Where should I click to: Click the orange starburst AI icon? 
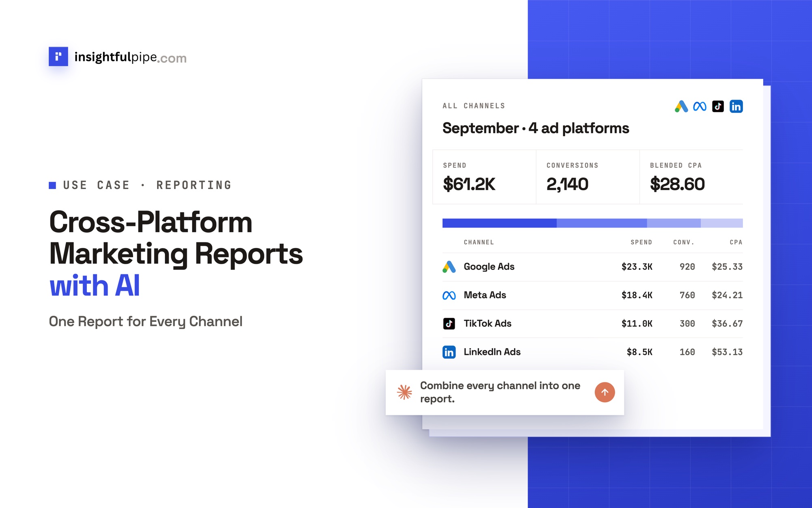pyautogui.click(x=404, y=392)
